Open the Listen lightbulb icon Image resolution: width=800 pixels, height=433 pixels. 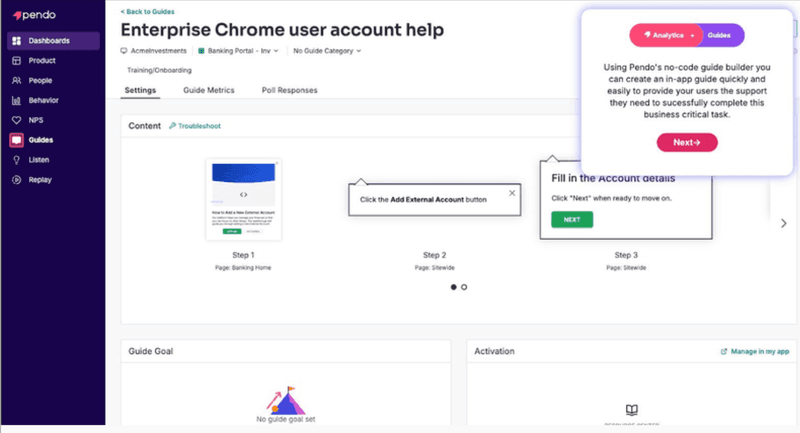click(16, 160)
